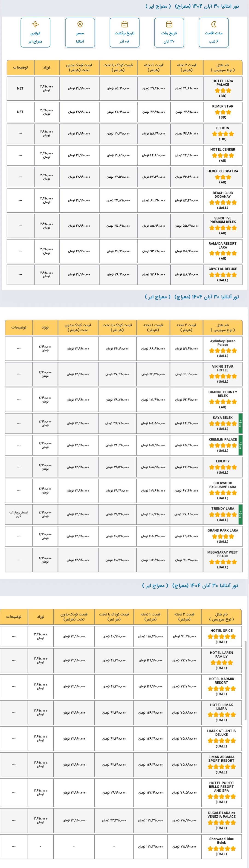This screenshot has width=249, height=868.
Task: Click the calendar icon above تاریخ برگشت
Action: 124,24
